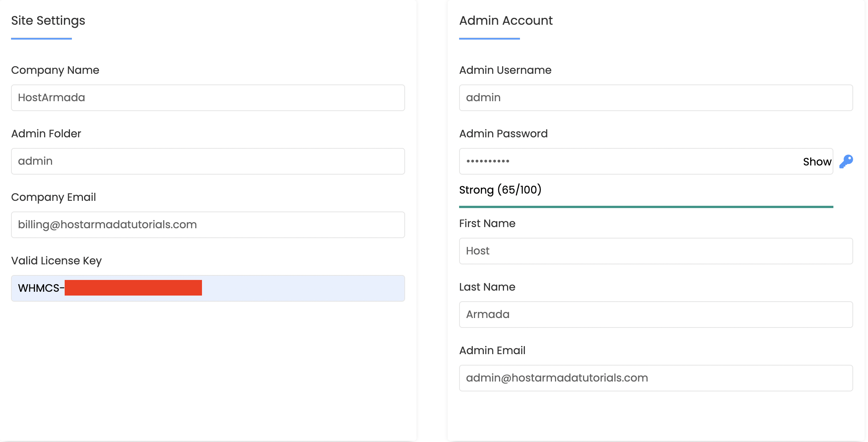Click the Admin Account heading
868x442 pixels.
point(506,21)
